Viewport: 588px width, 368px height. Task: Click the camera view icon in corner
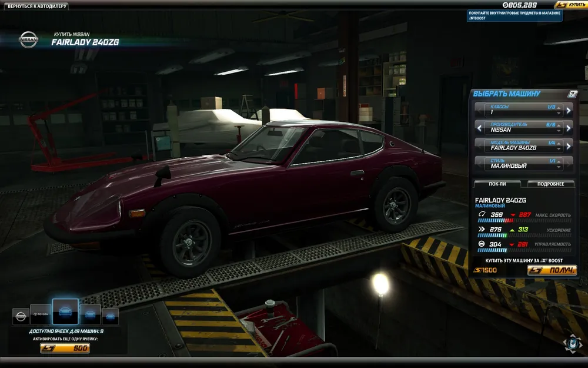572,343
